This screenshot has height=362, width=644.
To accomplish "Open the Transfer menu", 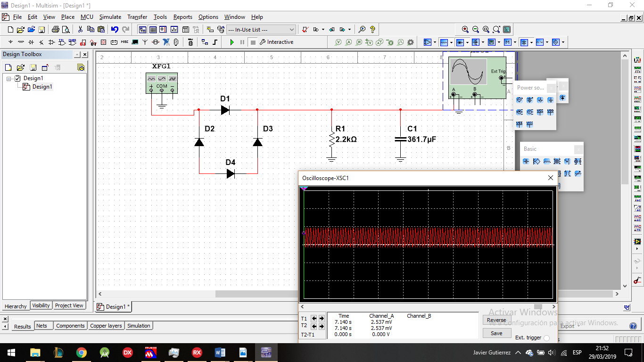I will click(x=137, y=17).
